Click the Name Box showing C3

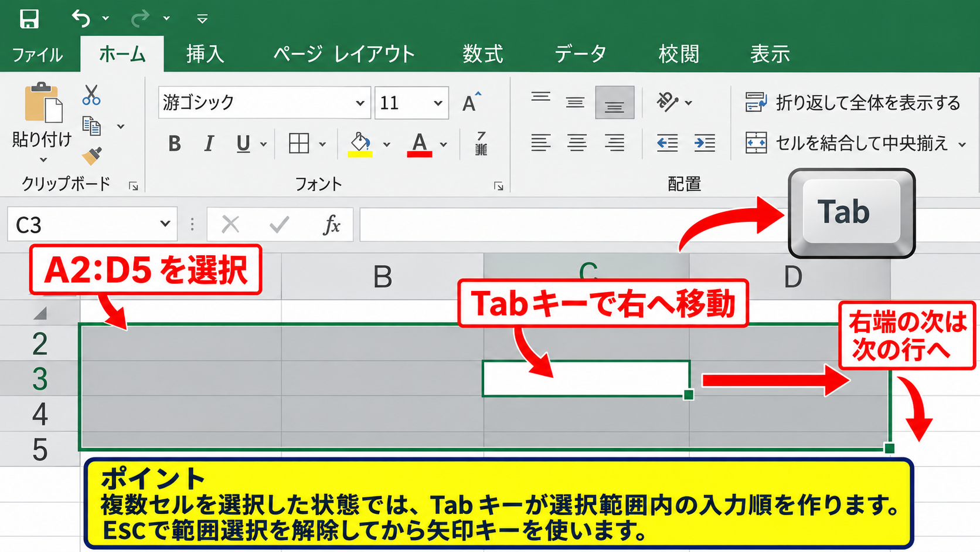click(x=92, y=224)
